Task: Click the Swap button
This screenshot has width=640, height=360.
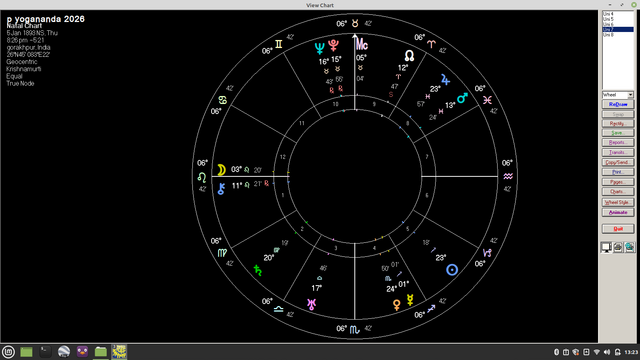Action: tap(618, 114)
